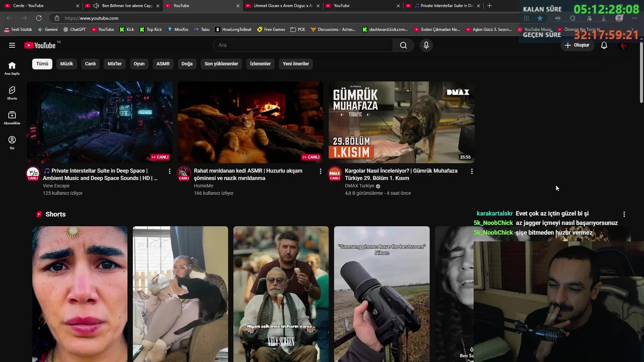Image resolution: width=644 pixels, height=362 pixels.
Task: Expand the bookmarks bar overflow chevron
Action: (x=632, y=29)
